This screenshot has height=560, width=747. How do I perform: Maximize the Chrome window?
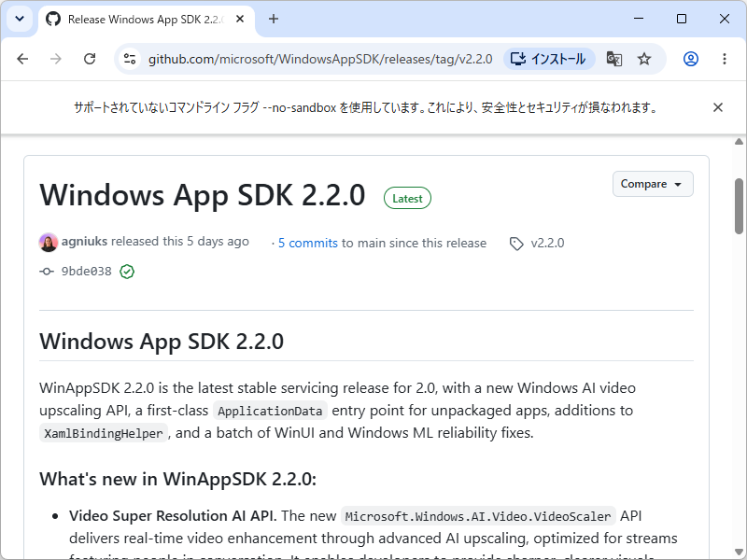(x=682, y=19)
